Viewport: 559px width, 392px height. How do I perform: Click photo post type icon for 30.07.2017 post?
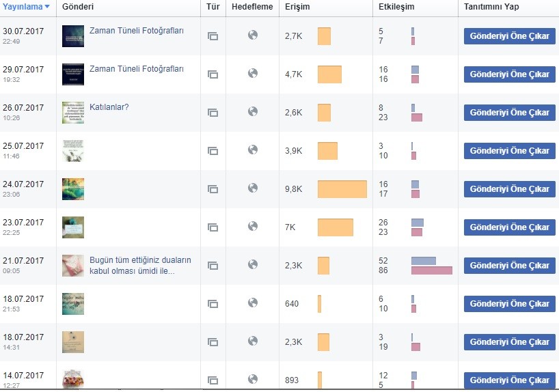pyautogui.click(x=213, y=36)
